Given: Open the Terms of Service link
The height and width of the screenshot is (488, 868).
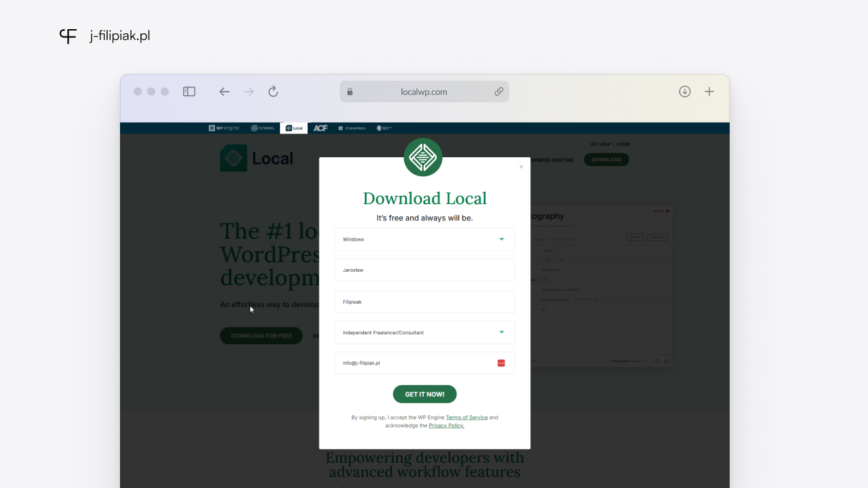Looking at the screenshot, I should pos(467,418).
